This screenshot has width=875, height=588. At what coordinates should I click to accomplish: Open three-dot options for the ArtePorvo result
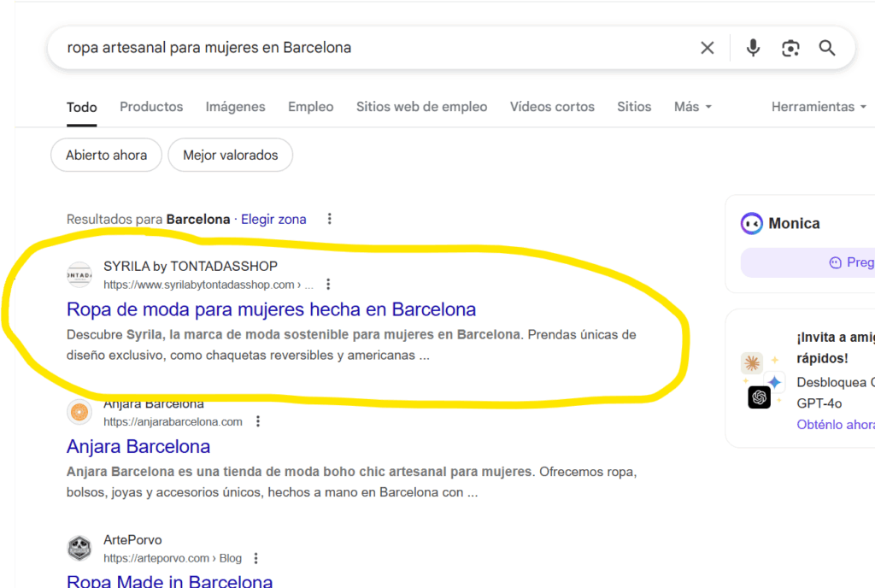[x=255, y=558]
